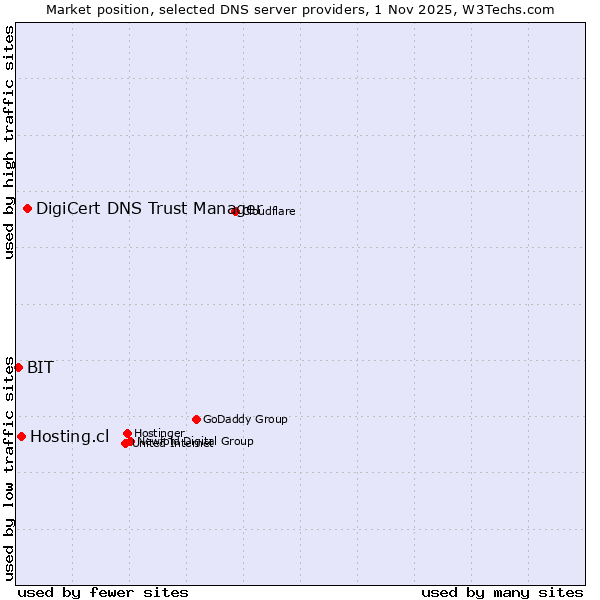Click the Hostinger red data point
The image size is (600, 600).
[127, 433]
